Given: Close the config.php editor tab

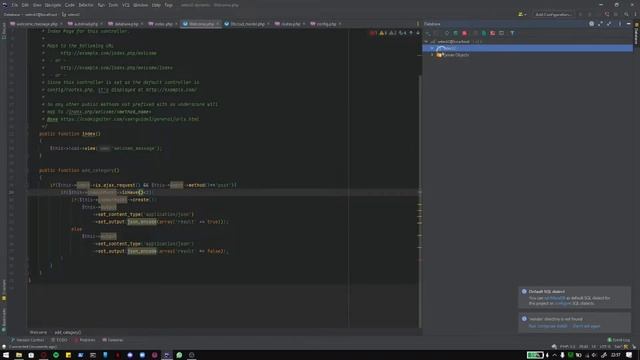Looking at the screenshot, I should pyautogui.click(x=340, y=24).
